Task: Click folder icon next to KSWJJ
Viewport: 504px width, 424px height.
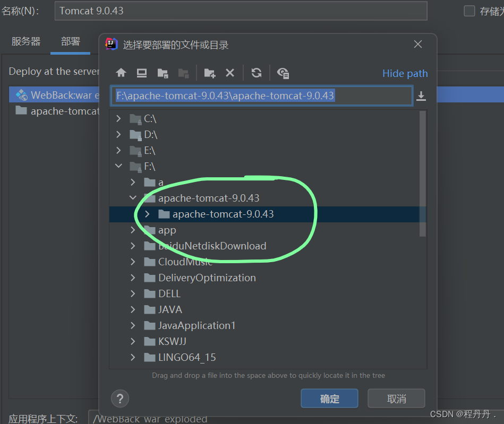Action: pyautogui.click(x=150, y=341)
